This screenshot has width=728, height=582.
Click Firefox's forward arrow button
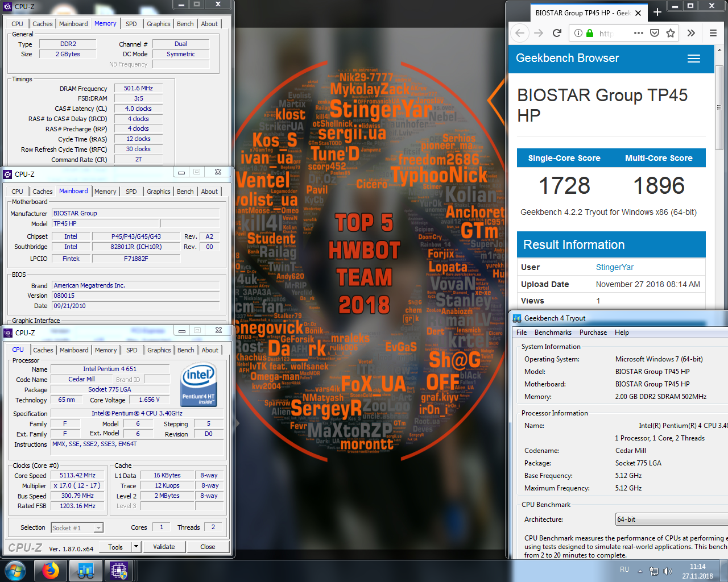coord(539,33)
